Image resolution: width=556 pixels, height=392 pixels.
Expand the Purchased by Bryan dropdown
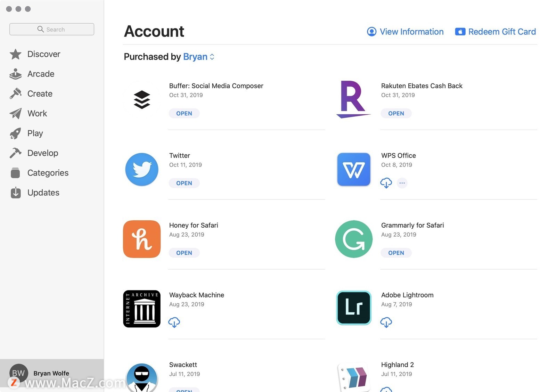[x=199, y=57]
